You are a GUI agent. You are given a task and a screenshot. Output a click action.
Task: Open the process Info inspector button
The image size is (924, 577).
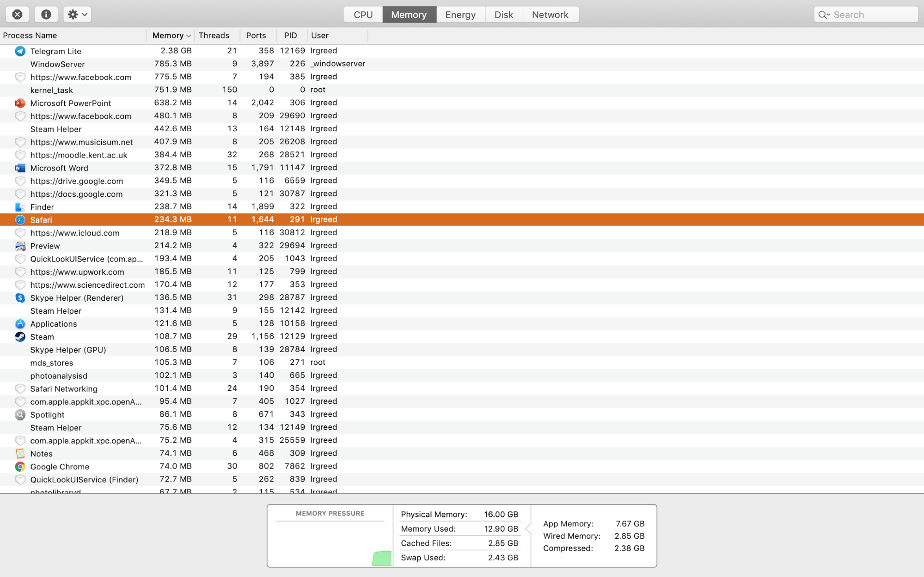coord(46,14)
